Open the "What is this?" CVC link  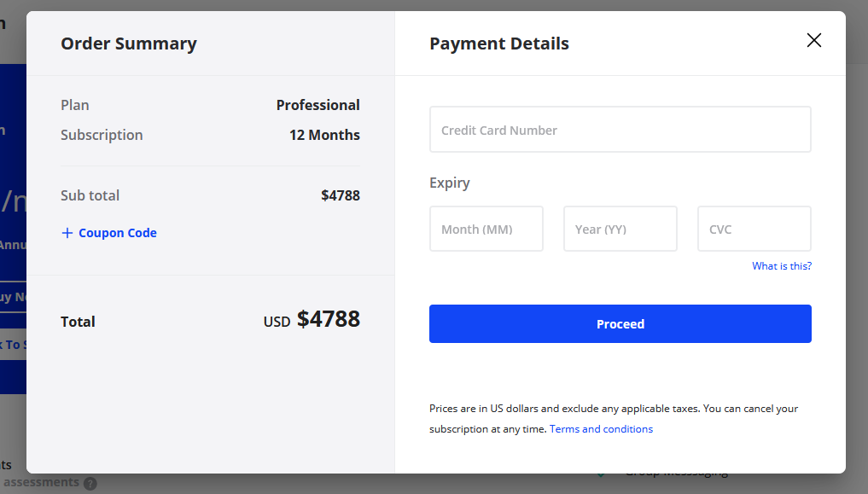point(781,266)
